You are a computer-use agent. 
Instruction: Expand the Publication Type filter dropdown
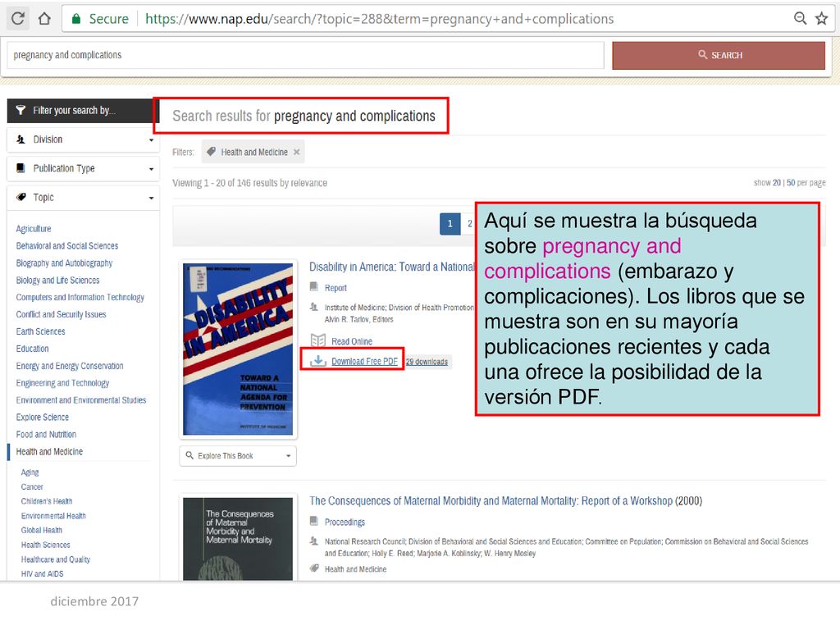(83, 169)
